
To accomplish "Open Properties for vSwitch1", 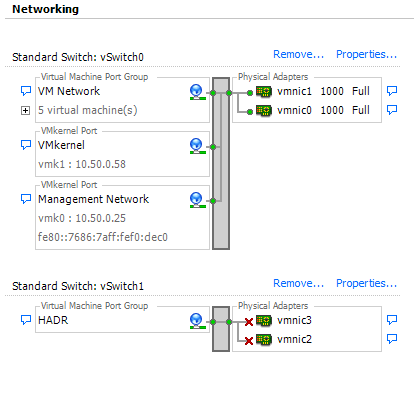I will click(x=366, y=283).
